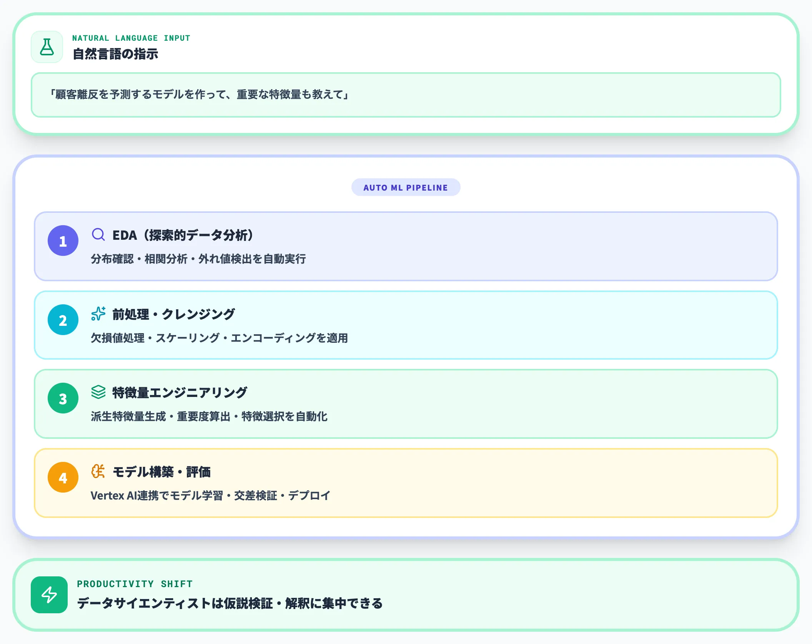The image size is (812, 644).
Task: Select the 特徴量エンジニアリング heading
Action: point(180,393)
